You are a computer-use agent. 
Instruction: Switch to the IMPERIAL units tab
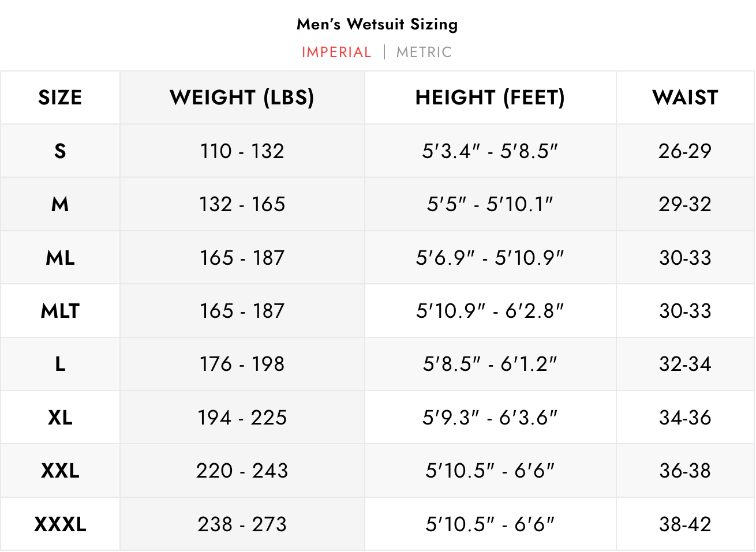336,52
